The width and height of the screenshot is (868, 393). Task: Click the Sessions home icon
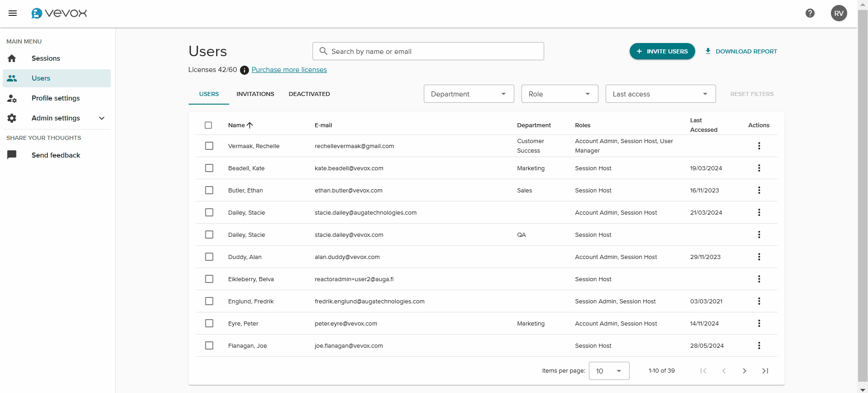12,58
